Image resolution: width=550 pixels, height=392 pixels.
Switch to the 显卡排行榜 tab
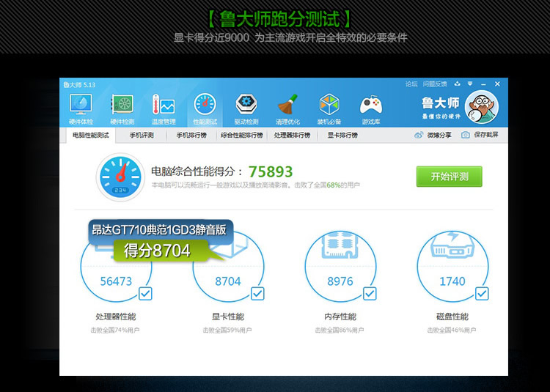pyautogui.click(x=342, y=136)
